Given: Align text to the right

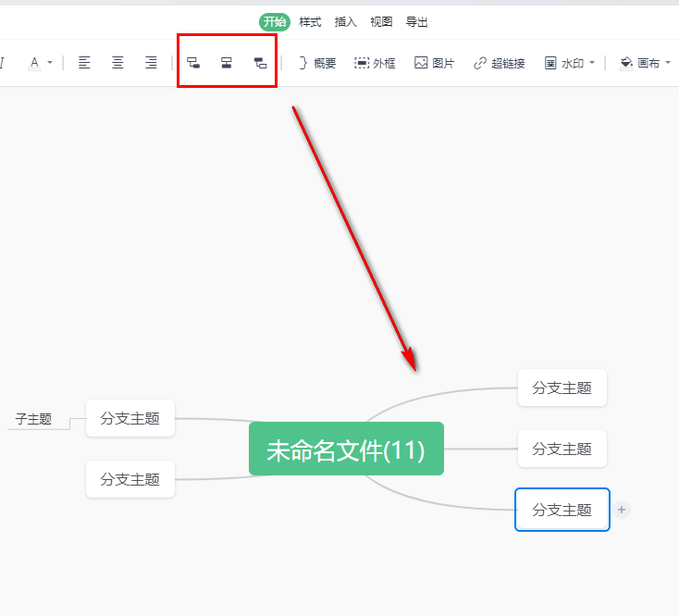Looking at the screenshot, I should [151, 63].
